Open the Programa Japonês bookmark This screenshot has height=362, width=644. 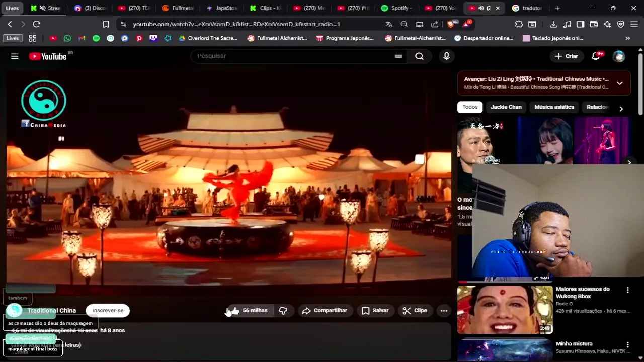(x=345, y=38)
